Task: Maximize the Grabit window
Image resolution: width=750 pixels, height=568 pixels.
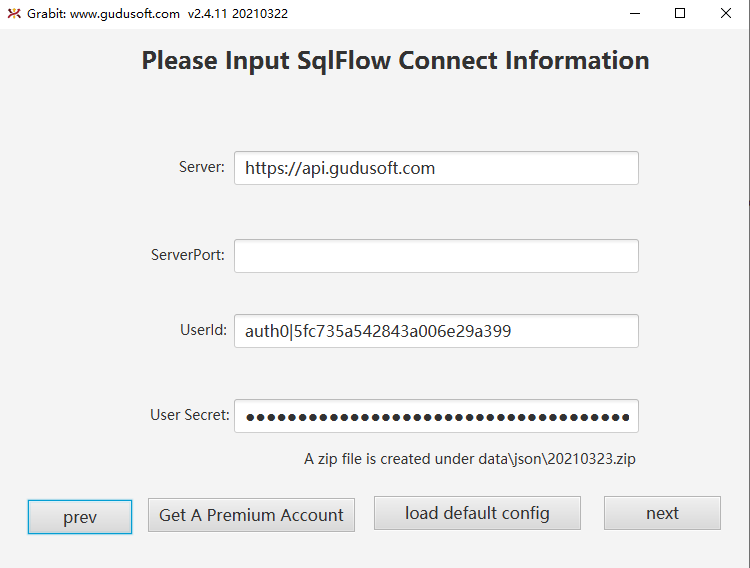Action: pyautogui.click(x=680, y=14)
